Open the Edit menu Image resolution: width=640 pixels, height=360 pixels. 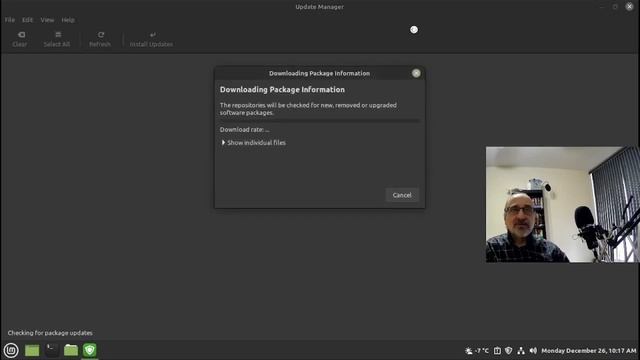tap(27, 20)
